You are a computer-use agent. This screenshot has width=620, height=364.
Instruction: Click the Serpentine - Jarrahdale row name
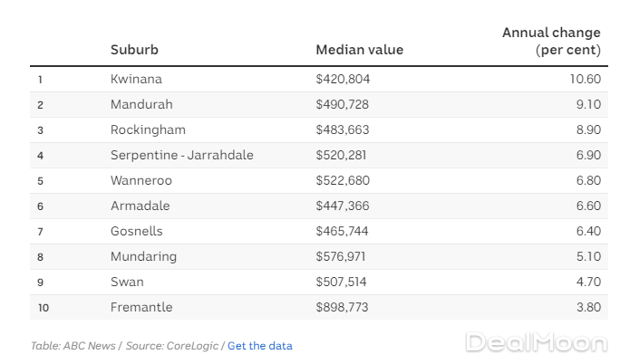click(x=181, y=155)
